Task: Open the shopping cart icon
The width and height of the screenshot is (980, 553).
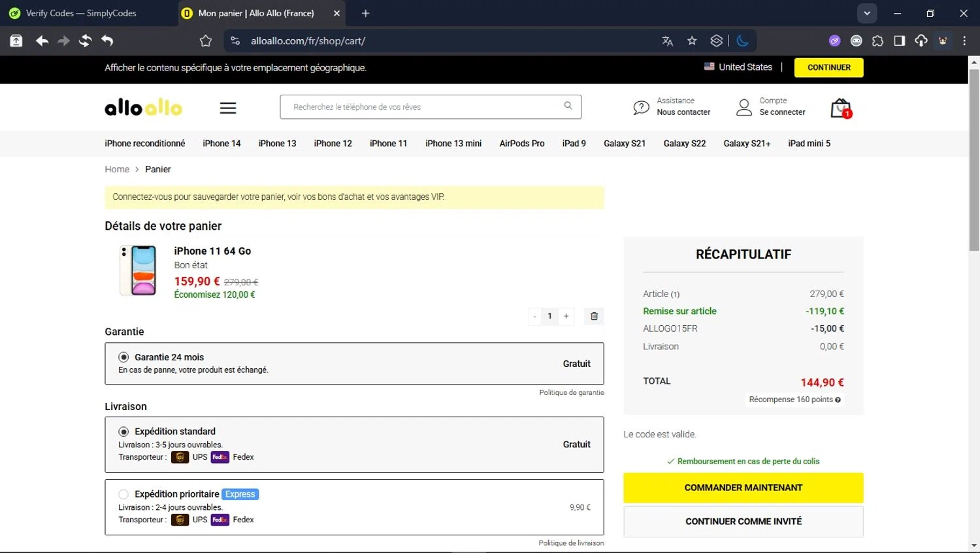Action: click(x=840, y=108)
